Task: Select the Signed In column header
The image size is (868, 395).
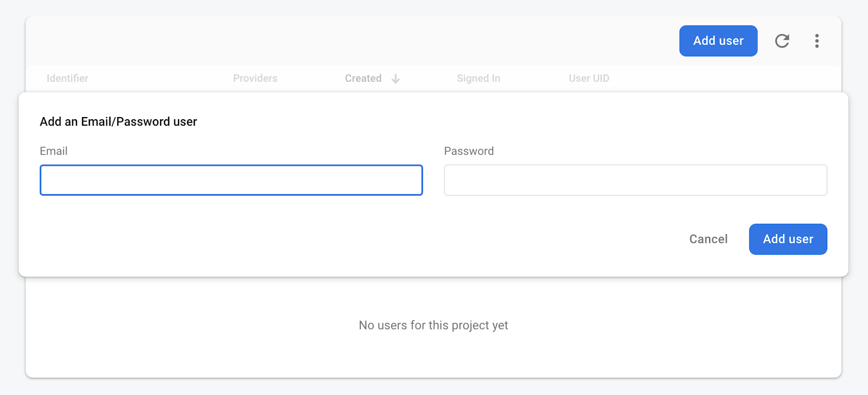Action: (478, 79)
